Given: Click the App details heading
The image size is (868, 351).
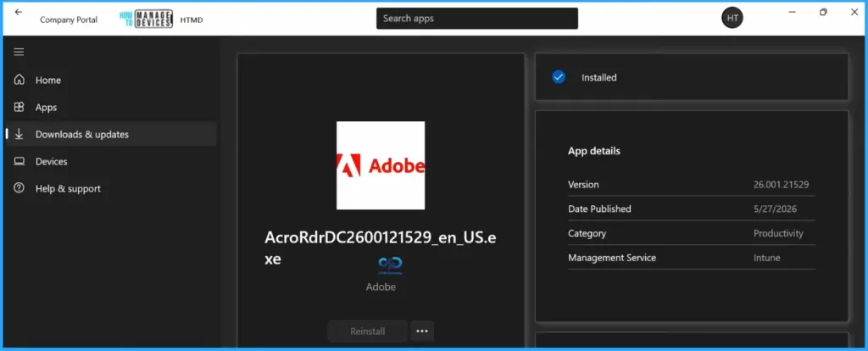Looking at the screenshot, I should (x=594, y=151).
